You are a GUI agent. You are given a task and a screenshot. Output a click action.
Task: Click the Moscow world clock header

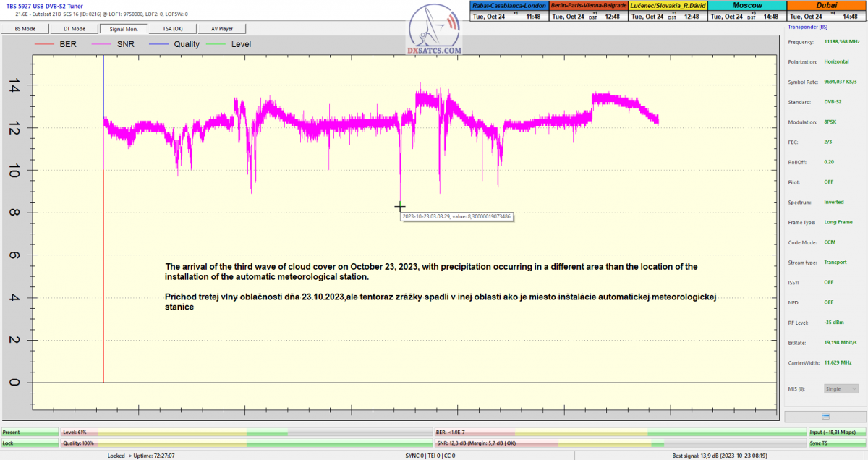[746, 5]
